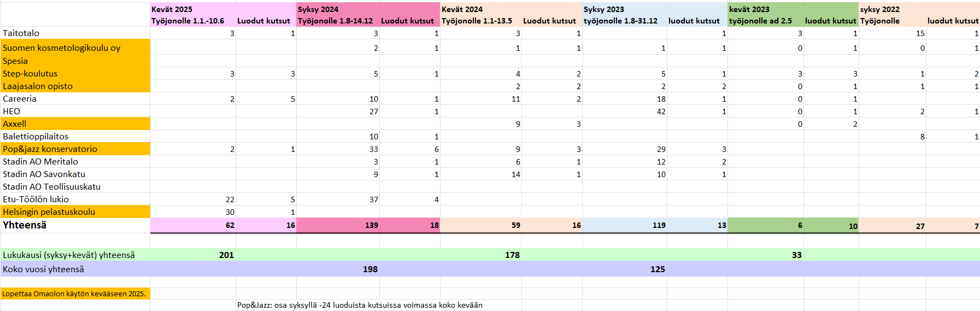Select the yearly total 198 cell
Image resolution: width=980 pixels, height=311 pixels.
click(338, 269)
